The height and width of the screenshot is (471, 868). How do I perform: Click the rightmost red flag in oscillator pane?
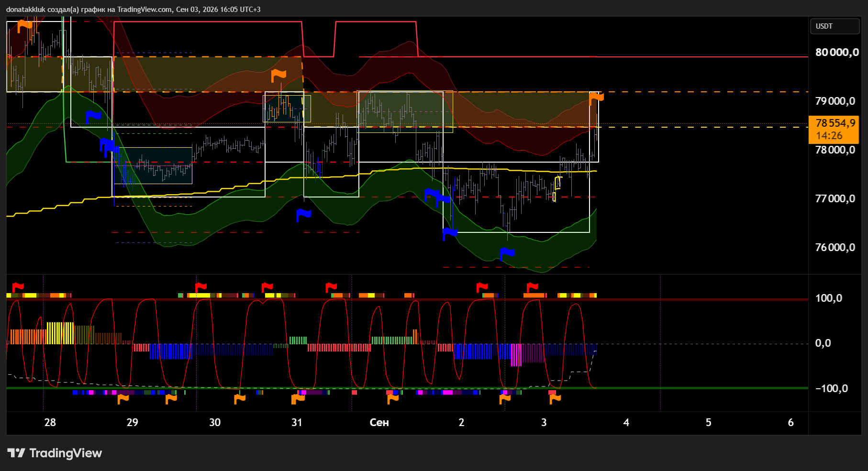pyautogui.click(x=532, y=287)
